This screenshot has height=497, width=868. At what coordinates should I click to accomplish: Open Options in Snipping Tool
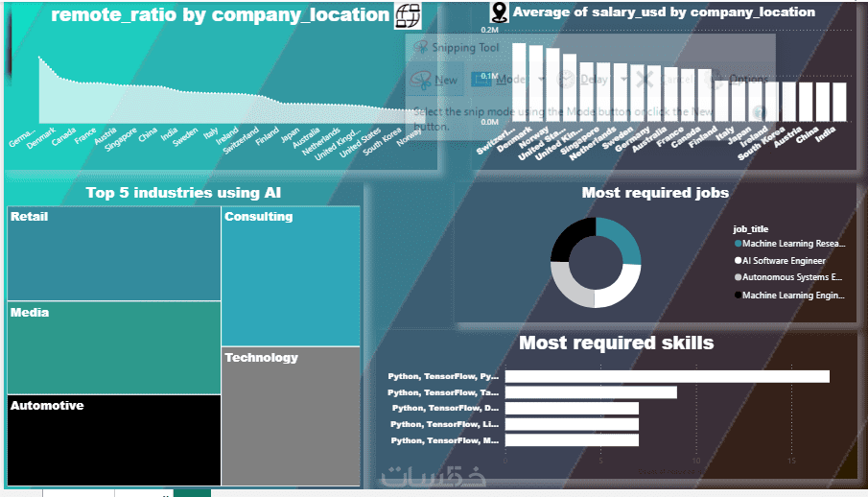tap(738, 80)
